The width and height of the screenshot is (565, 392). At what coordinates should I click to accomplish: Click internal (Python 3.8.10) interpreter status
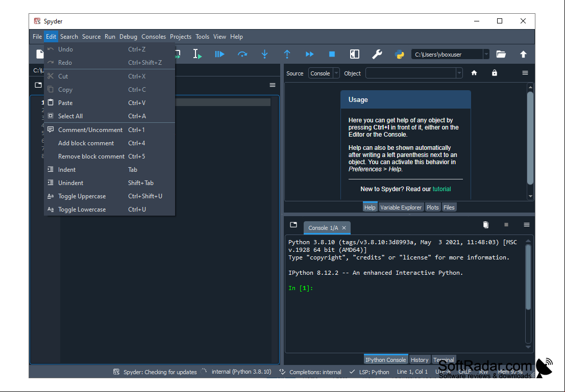[241, 372]
